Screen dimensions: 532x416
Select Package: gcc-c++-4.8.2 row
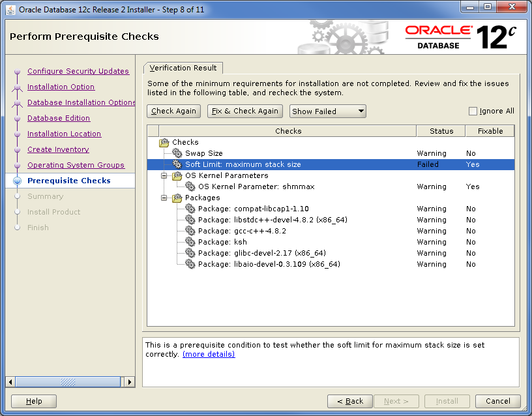[331, 231]
